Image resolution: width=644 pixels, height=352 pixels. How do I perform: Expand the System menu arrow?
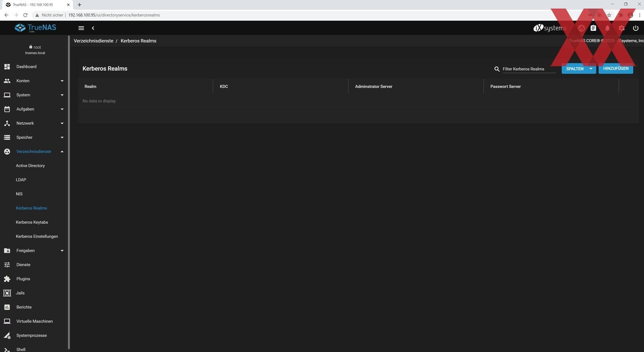coord(62,95)
